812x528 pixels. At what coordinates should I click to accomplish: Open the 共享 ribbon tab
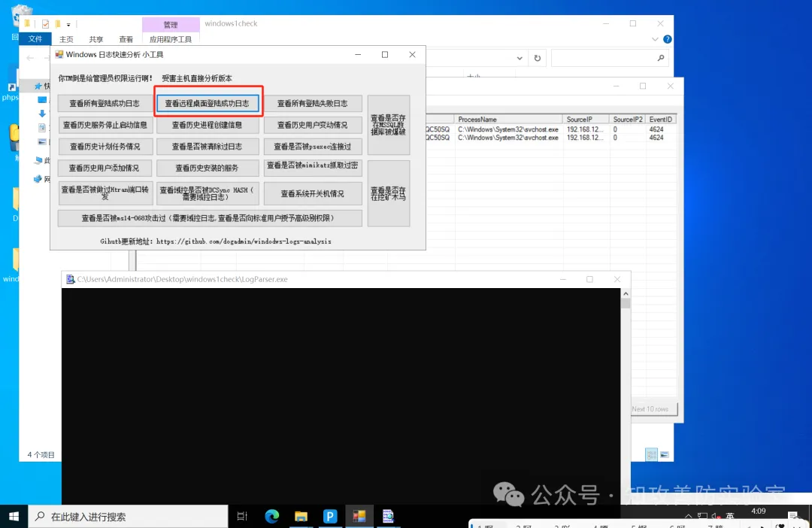click(95, 39)
